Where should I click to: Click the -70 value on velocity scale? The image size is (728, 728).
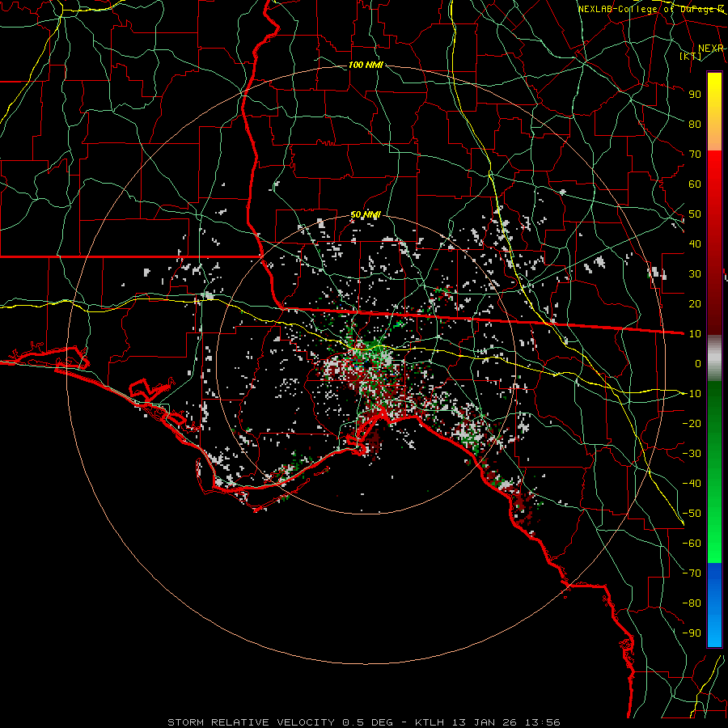click(692, 573)
